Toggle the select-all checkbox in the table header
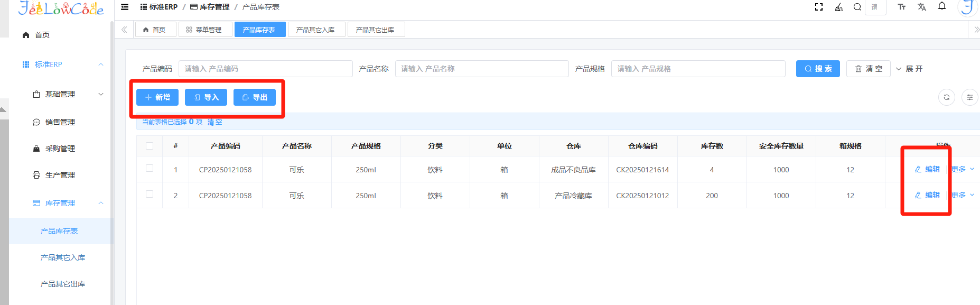980x305 pixels. [x=150, y=146]
